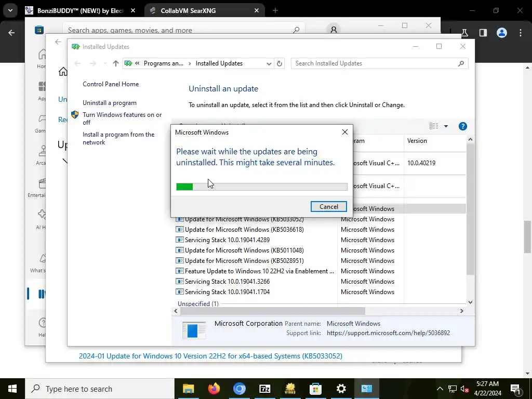This screenshot has width=532, height=399.
Task: Change view using the view icon
Action: tap(434, 126)
